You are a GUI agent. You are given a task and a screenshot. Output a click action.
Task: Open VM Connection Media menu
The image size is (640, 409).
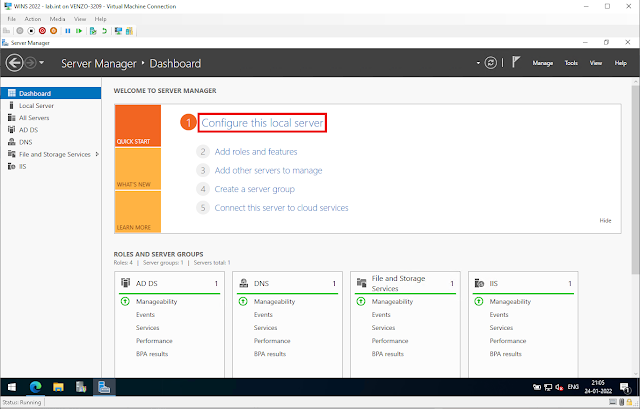pyautogui.click(x=57, y=19)
